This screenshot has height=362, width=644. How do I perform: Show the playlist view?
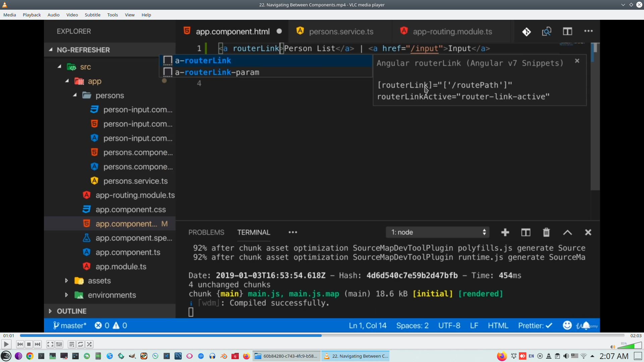tap(71, 344)
